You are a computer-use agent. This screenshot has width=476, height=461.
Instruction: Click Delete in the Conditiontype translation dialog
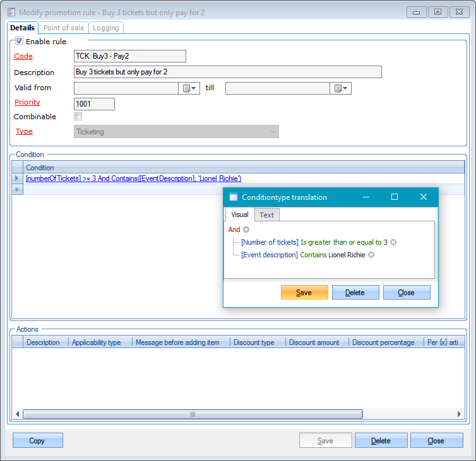tap(355, 293)
